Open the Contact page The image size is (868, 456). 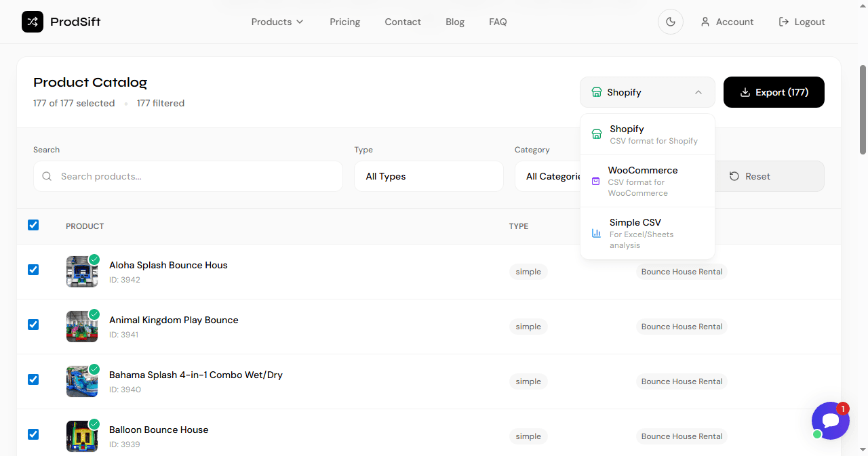point(403,22)
